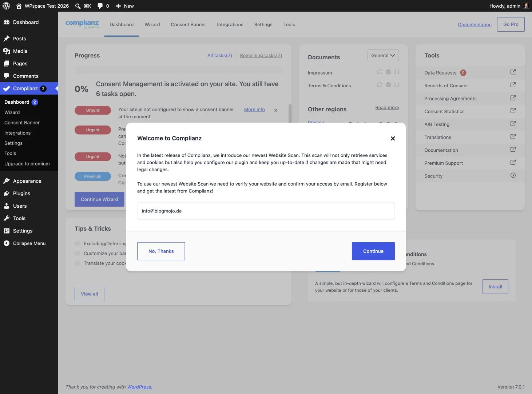The image size is (532, 394).
Task: Open Data Requests external link icon
Action: pos(513,72)
